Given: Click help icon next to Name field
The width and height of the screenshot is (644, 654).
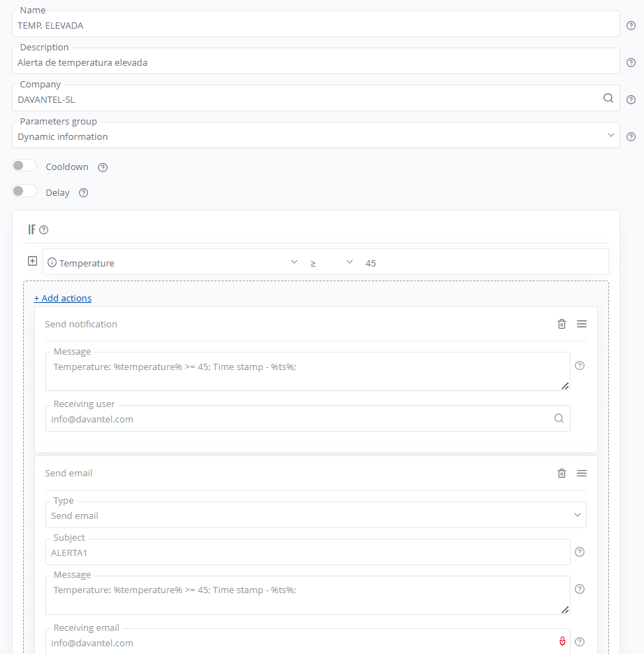Looking at the screenshot, I should pyautogui.click(x=631, y=25).
